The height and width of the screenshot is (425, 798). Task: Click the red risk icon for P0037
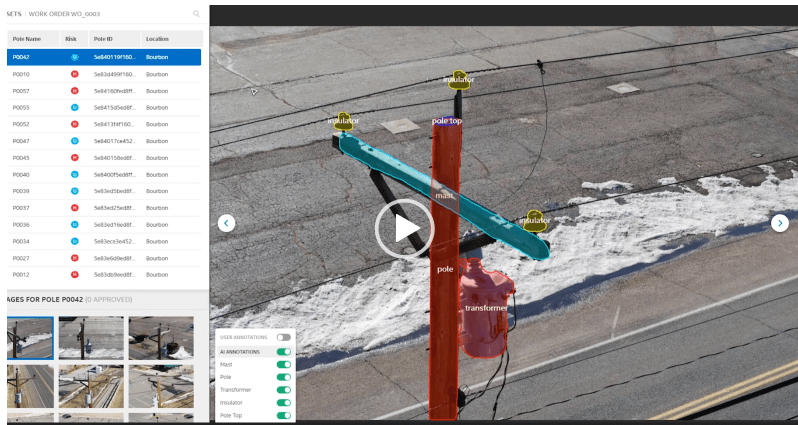tap(74, 208)
